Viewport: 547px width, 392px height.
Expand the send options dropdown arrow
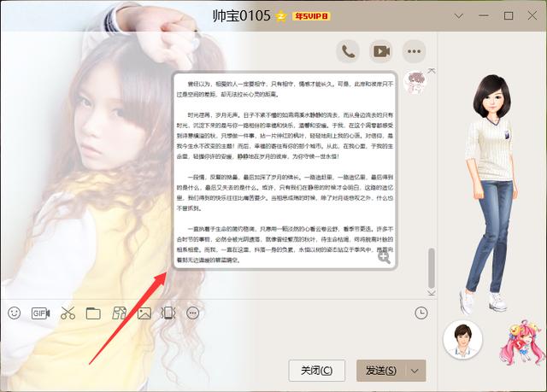pos(415,371)
